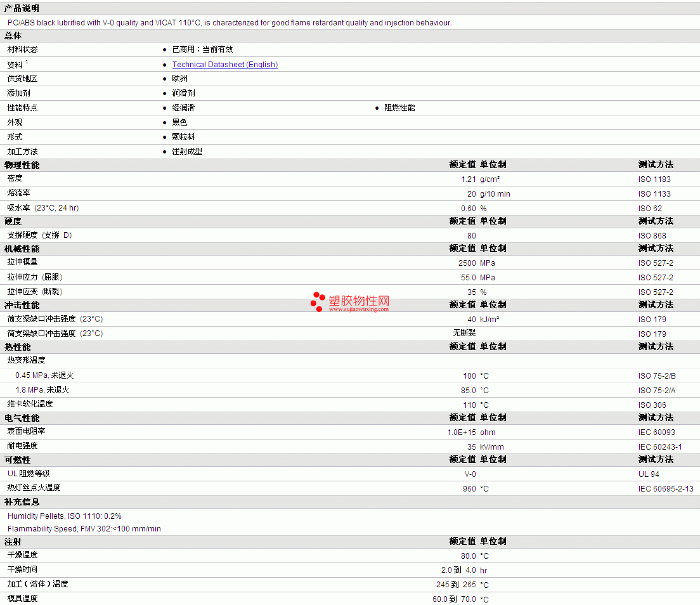Select the 拉伸应力 (屈服) label

(x=34, y=277)
